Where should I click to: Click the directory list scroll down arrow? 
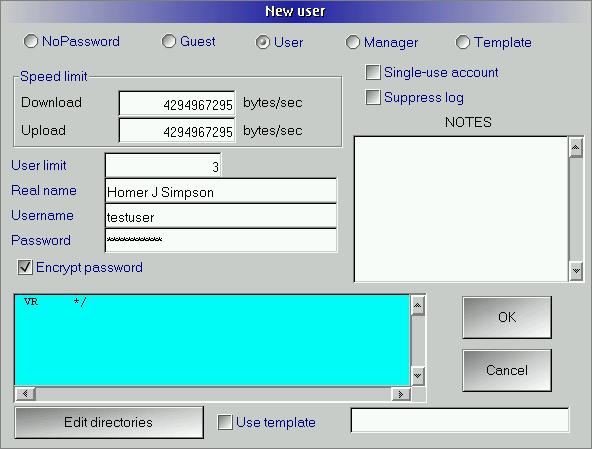click(418, 376)
